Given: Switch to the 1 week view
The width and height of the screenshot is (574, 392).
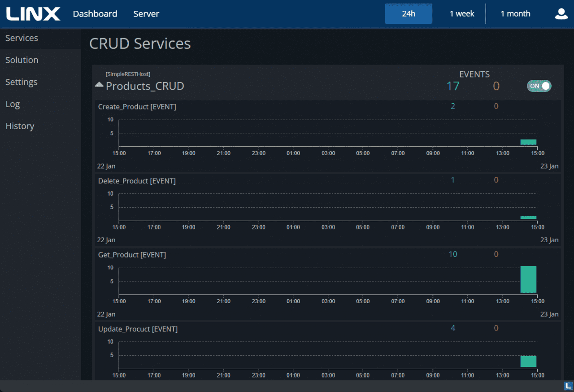Looking at the screenshot, I should coord(462,13).
